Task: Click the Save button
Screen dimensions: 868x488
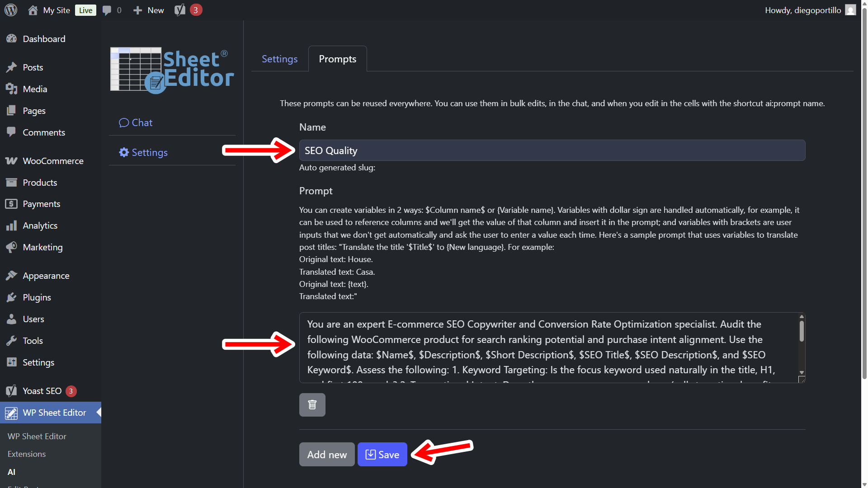Action: (x=382, y=454)
